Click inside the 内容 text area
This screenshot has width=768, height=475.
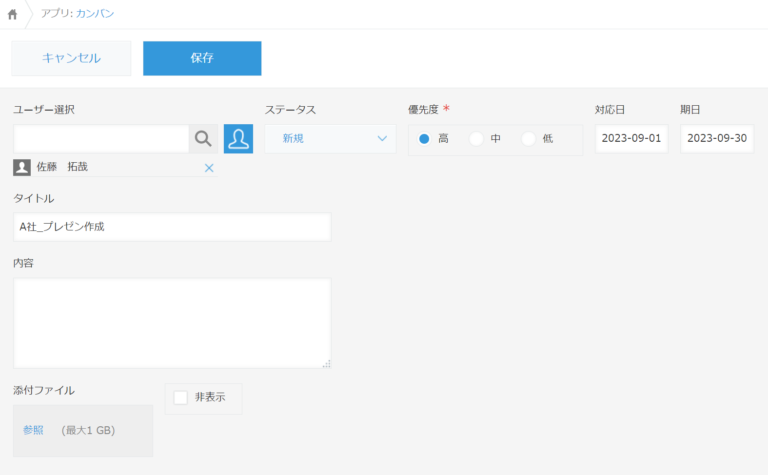[172, 322]
